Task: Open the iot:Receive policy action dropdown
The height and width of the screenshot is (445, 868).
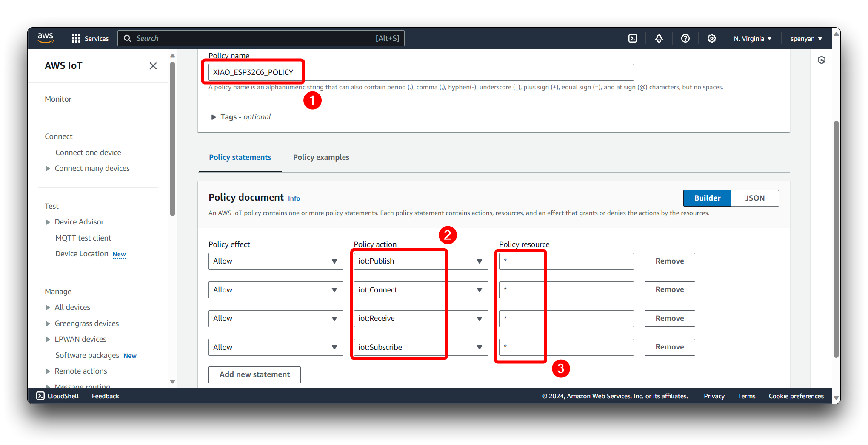Action: (x=421, y=318)
